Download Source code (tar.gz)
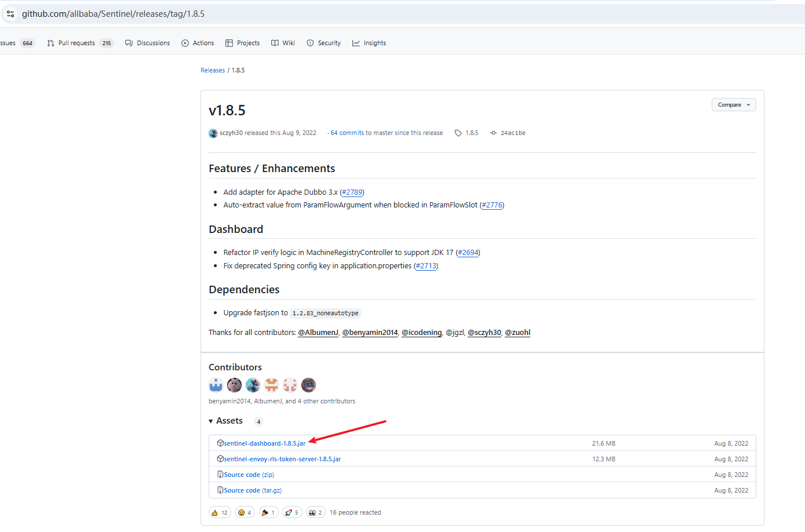This screenshot has width=805, height=532. 253,490
